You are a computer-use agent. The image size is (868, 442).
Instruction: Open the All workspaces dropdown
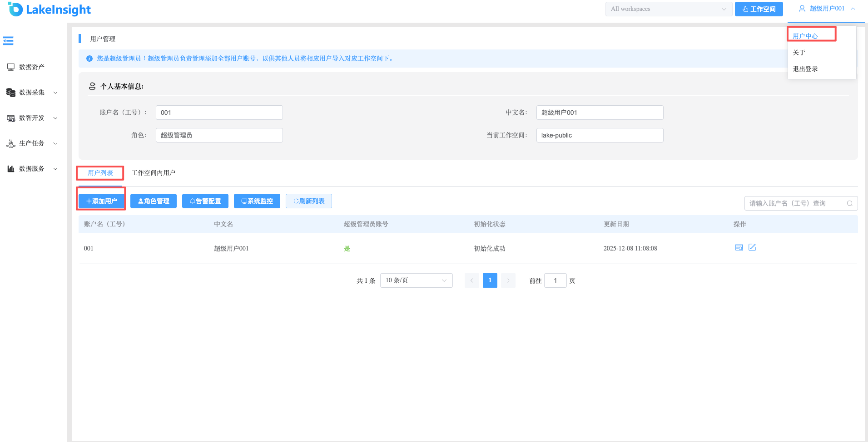(x=669, y=9)
